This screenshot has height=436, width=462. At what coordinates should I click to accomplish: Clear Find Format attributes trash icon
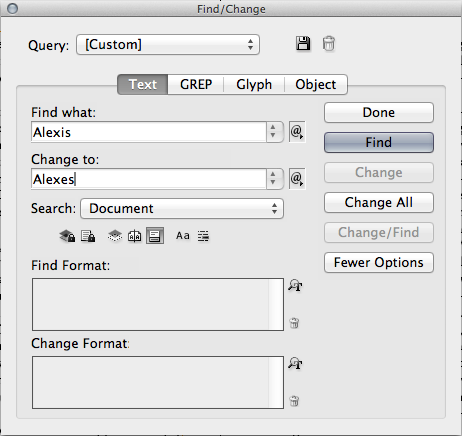(294, 323)
